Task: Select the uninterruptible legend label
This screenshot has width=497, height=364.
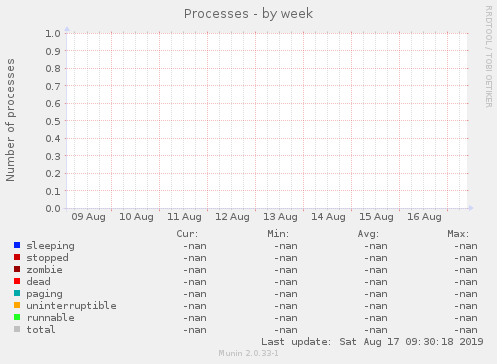Action: coord(71,306)
